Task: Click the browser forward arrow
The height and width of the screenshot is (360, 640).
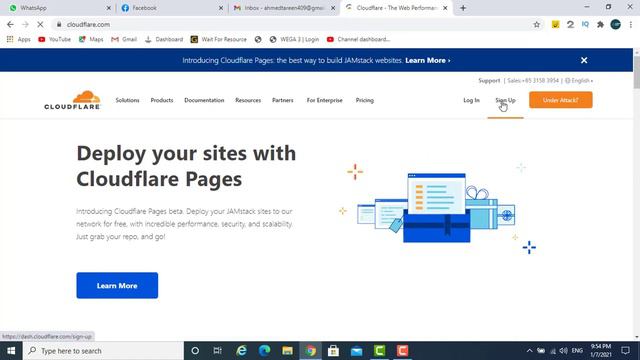Action: click(25, 24)
